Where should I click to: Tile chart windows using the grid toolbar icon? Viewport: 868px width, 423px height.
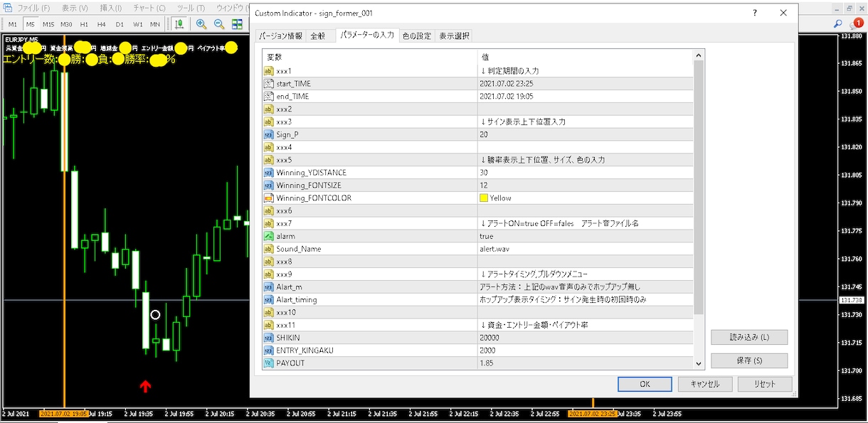pos(237,24)
